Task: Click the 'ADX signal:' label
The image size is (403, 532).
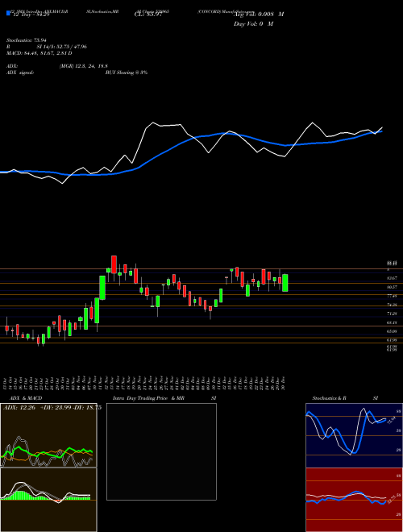Action: point(20,73)
